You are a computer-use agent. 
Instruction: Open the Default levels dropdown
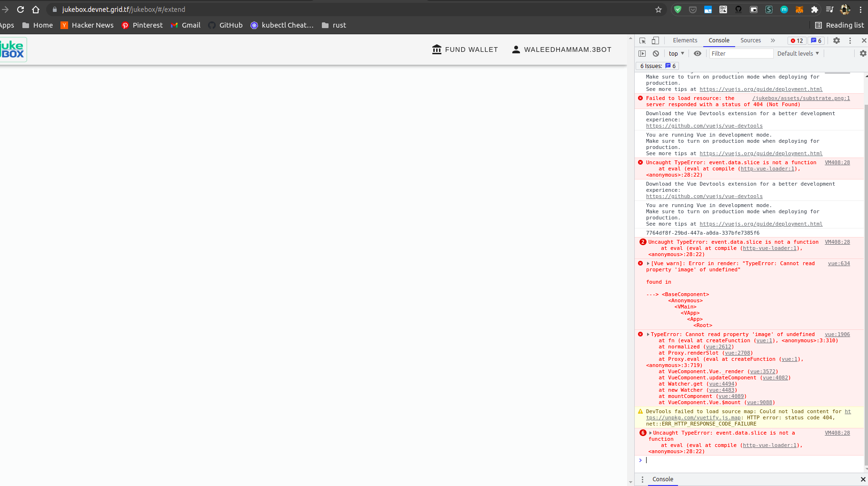pyautogui.click(x=798, y=54)
